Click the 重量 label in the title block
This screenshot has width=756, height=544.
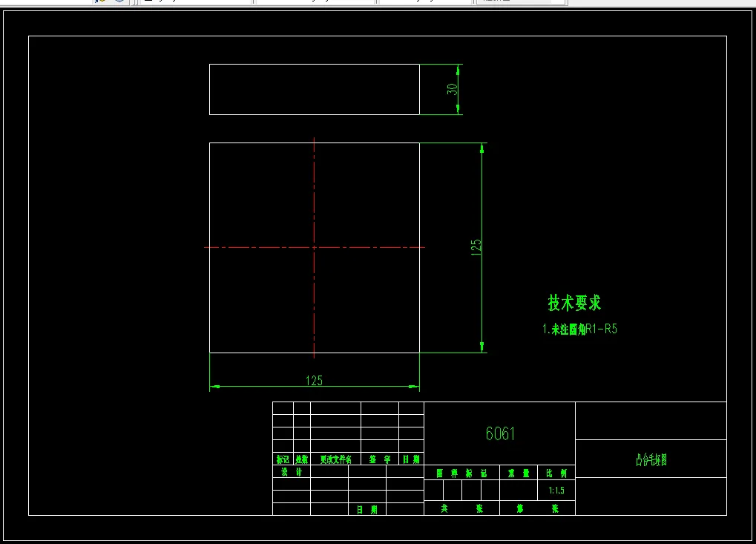519,473
